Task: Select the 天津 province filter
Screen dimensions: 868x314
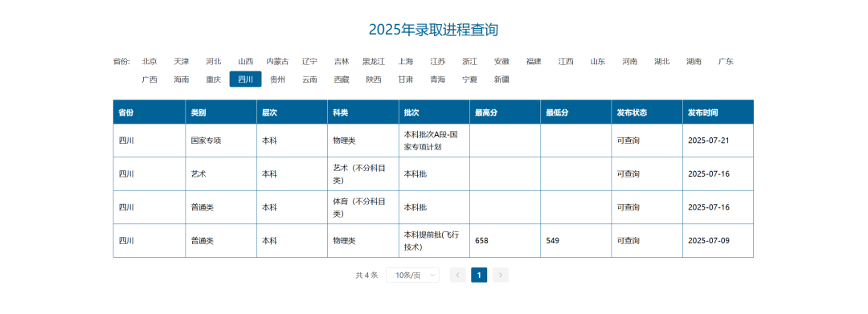Action: point(182,61)
